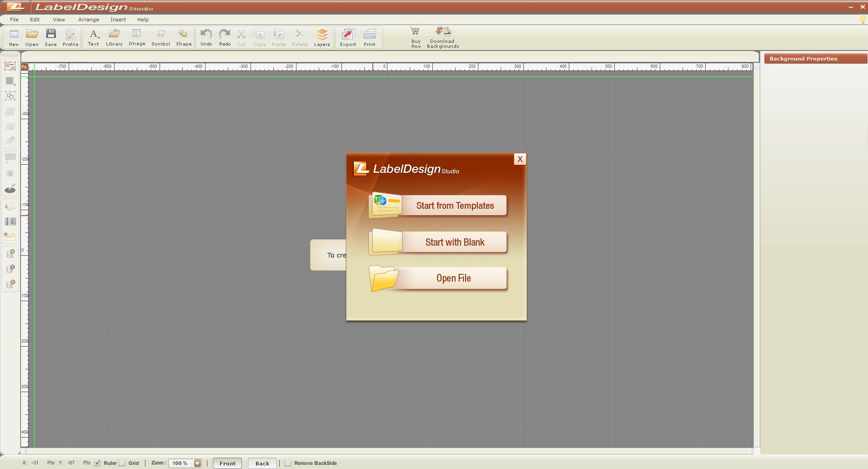Viewport: 868px width, 469px height.
Task: Click Start with Blank
Action: tap(438, 242)
